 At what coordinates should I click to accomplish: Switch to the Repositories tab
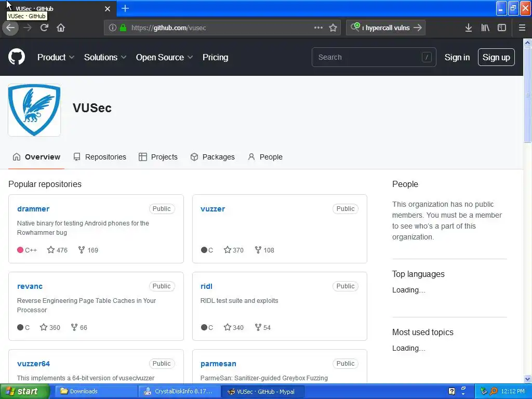pos(100,157)
